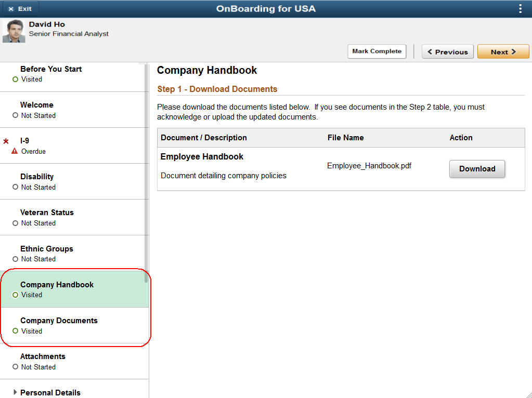Screen dimensions: 532x398
Task: Click the Visited status circle under Company Handbook
Action: (16, 295)
